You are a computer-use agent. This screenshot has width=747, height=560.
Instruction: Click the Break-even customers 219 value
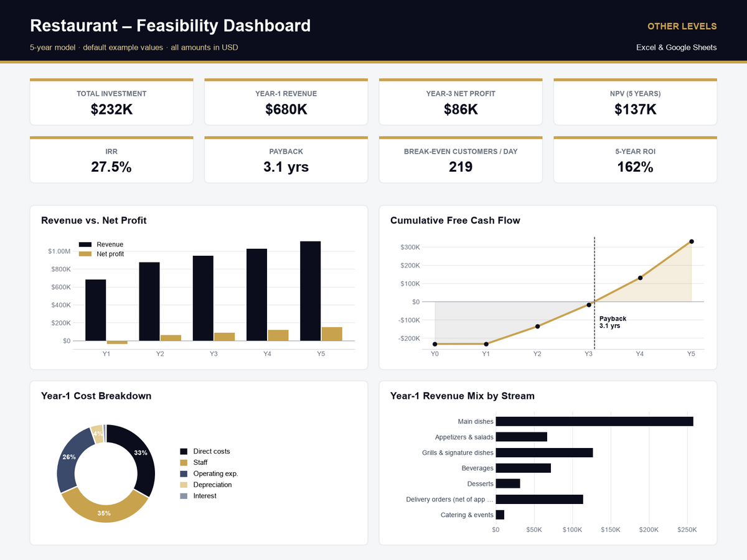[461, 167]
